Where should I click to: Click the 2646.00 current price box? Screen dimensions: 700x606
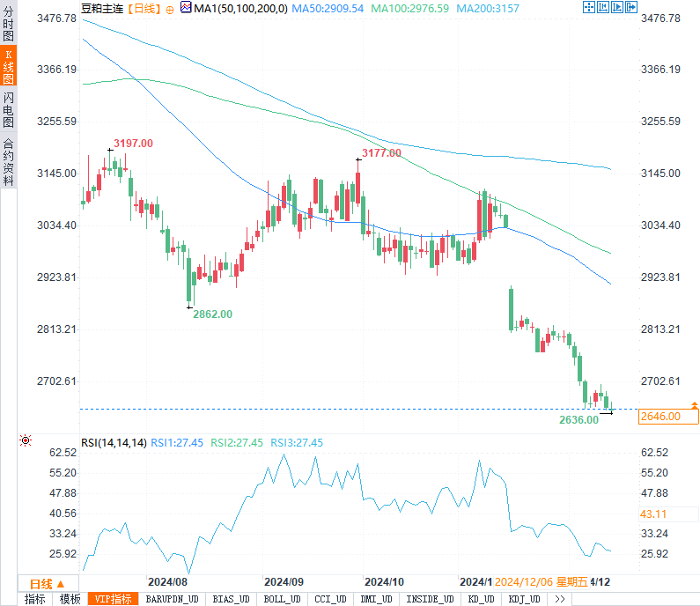tap(667, 417)
